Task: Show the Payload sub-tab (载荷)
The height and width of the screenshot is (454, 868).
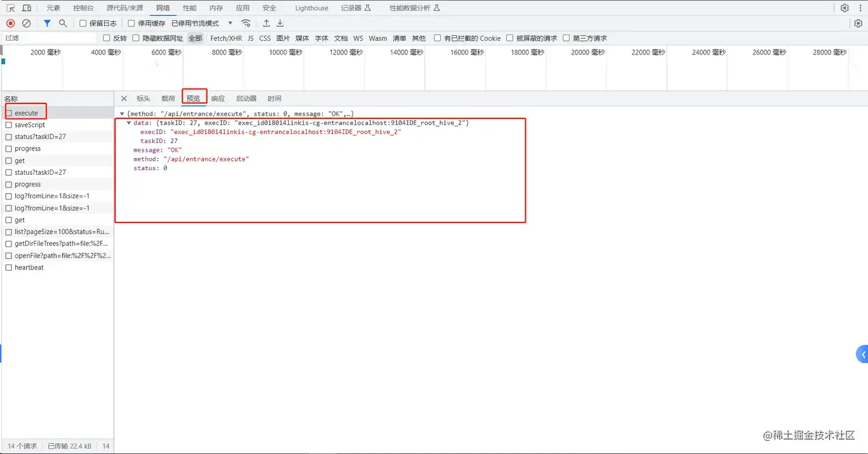Action: coord(168,98)
